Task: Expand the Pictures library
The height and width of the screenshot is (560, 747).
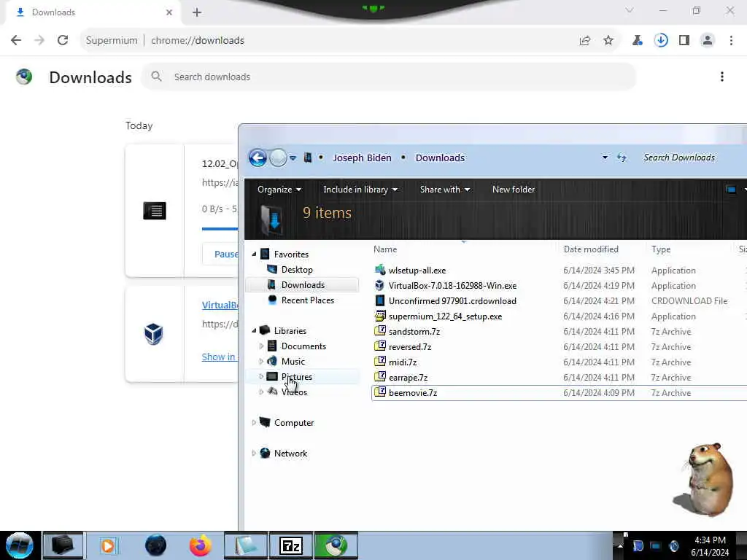Action: click(261, 377)
